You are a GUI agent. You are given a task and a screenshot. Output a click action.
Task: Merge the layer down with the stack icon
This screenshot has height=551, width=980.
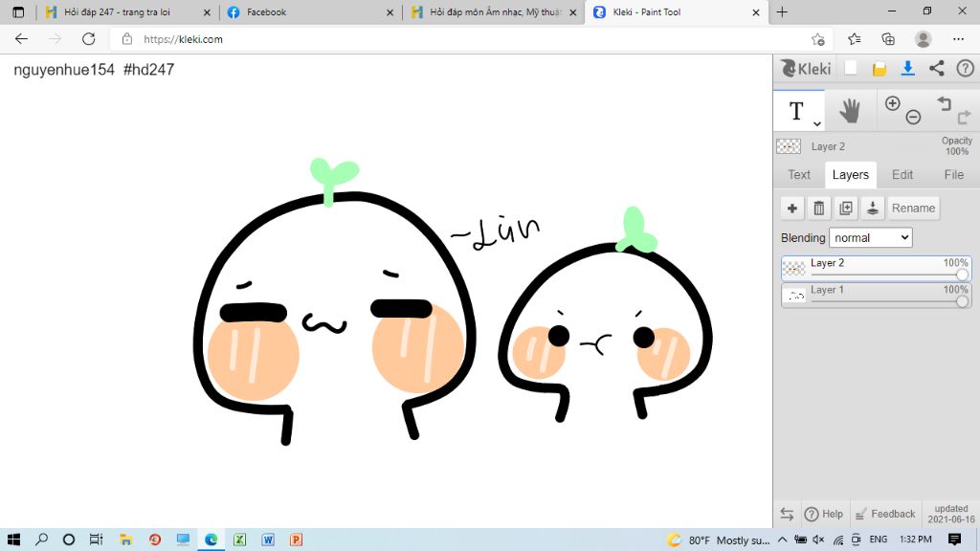(873, 208)
